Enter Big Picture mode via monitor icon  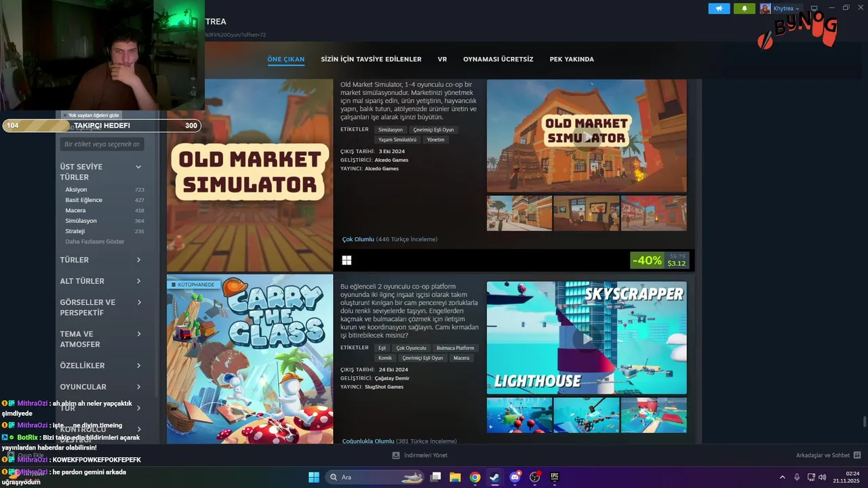814,8
